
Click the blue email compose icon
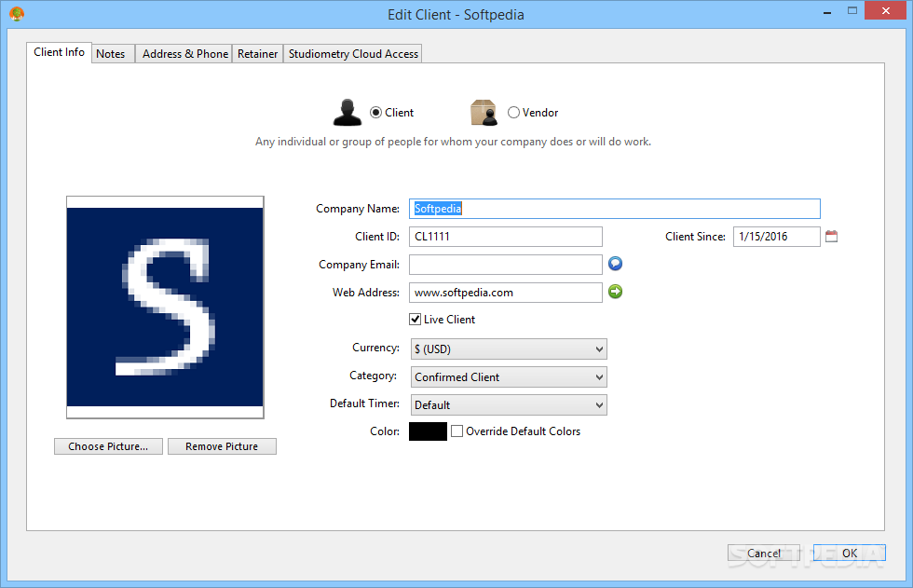click(x=616, y=264)
